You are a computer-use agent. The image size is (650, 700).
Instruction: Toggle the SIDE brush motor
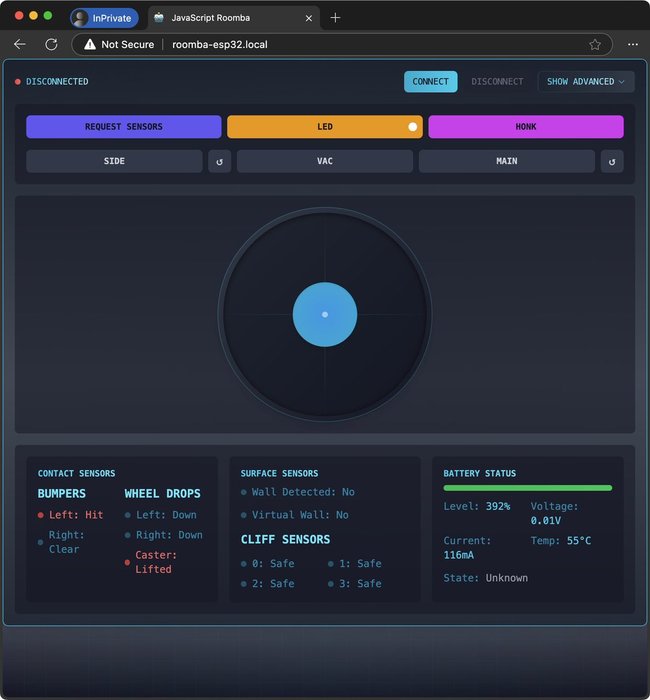114,161
